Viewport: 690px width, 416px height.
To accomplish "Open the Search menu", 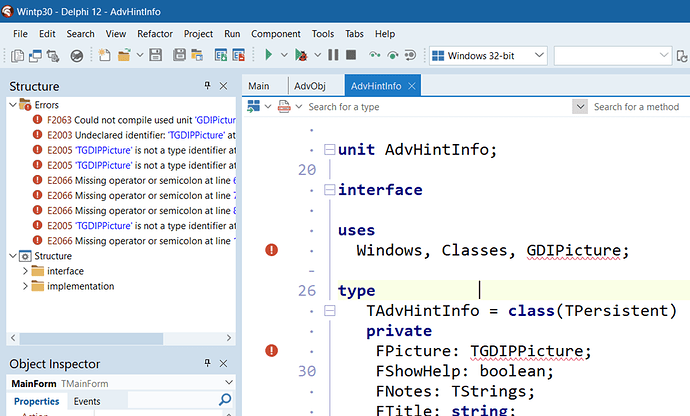I will pos(81,34).
